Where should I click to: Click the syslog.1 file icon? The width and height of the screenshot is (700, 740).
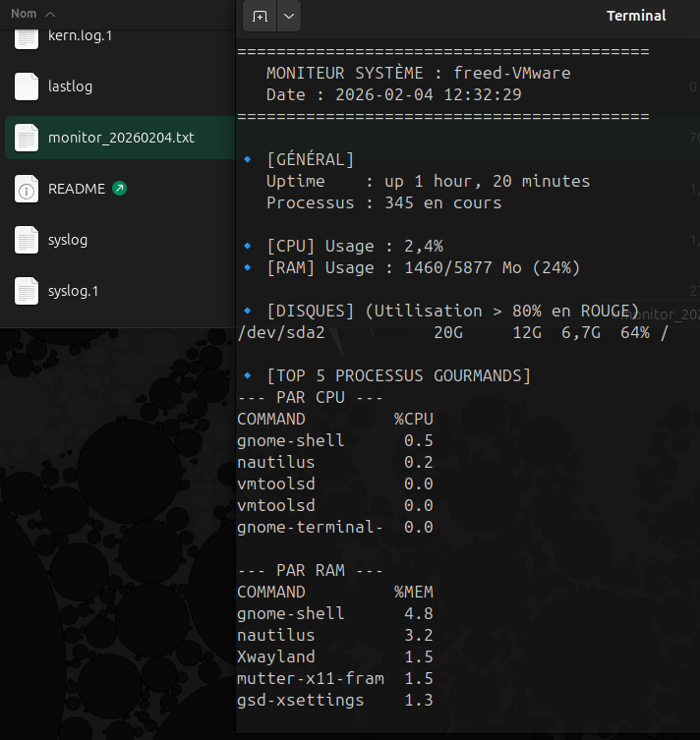click(27, 291)
